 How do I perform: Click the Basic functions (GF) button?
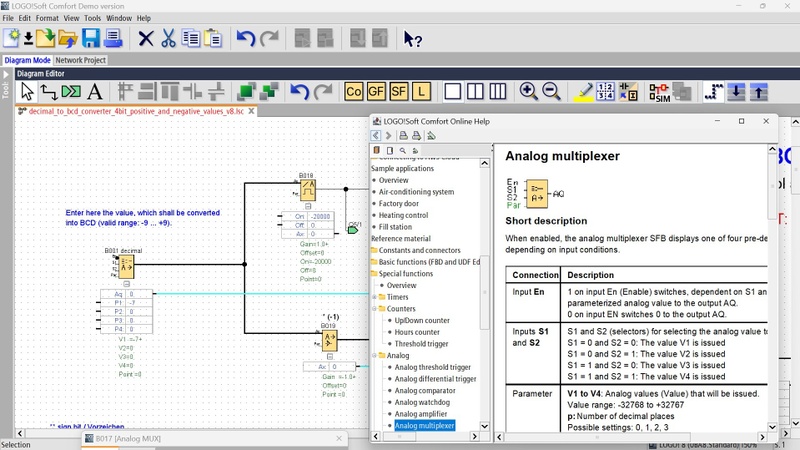[x=376, y=92]
